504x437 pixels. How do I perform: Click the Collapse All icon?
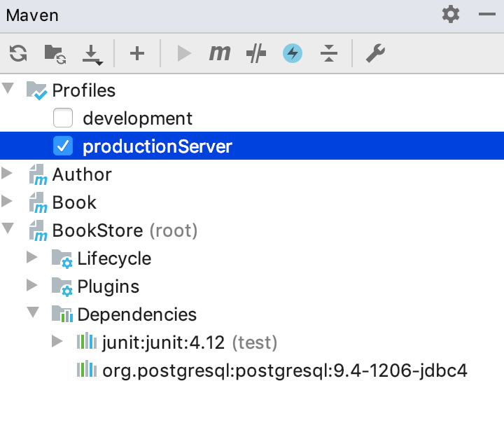[x=329, y=53]
